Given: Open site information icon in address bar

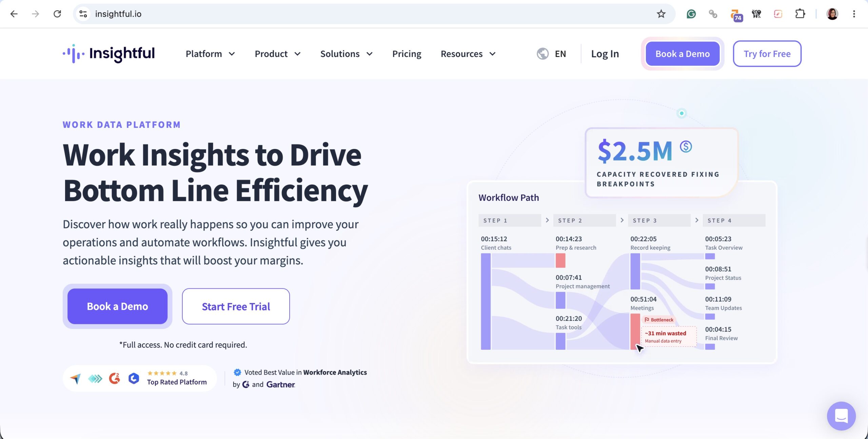Looking at the screenshot, I should [83, 14].
